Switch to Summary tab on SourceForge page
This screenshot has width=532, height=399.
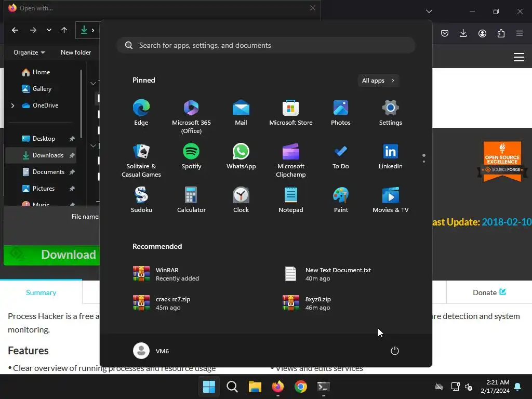pos(41,292)
